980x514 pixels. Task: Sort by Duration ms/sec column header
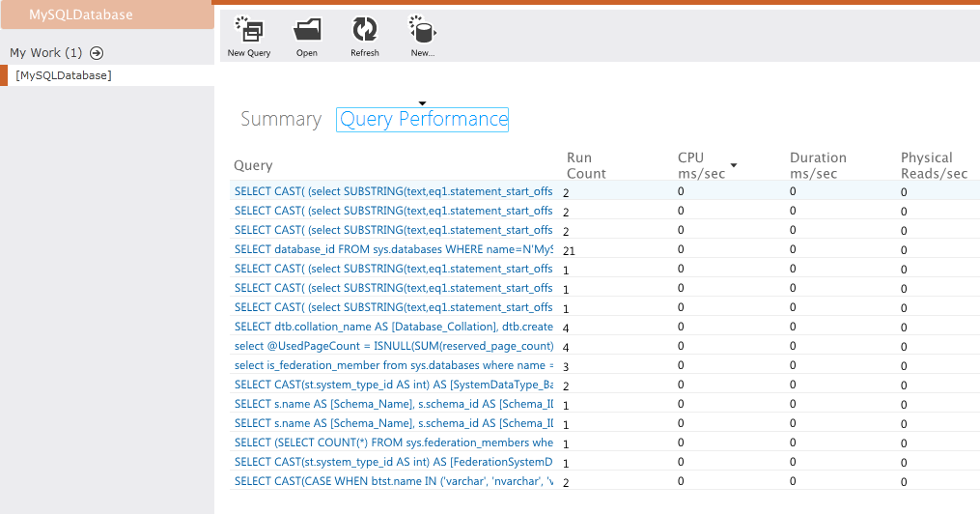tap(817, 165)
